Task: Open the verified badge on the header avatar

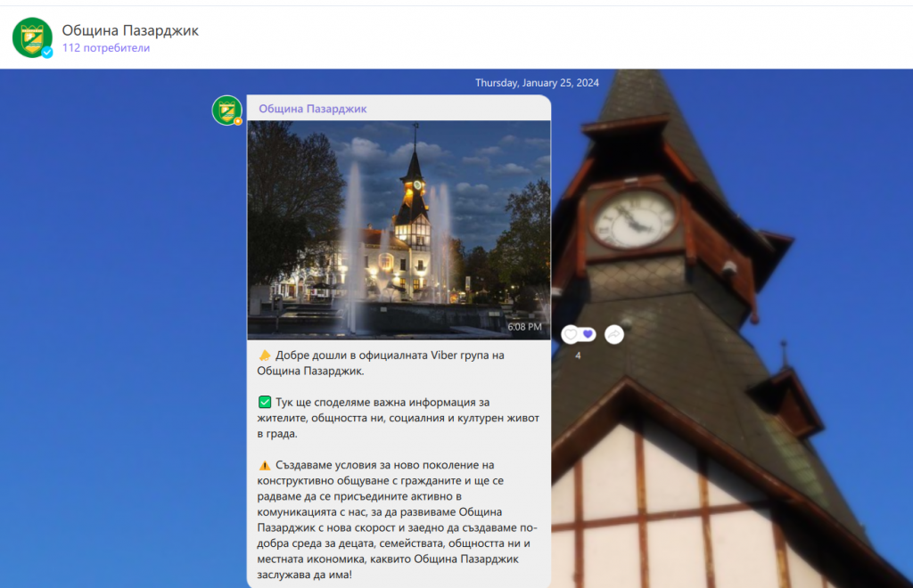Action: (47, 53)
